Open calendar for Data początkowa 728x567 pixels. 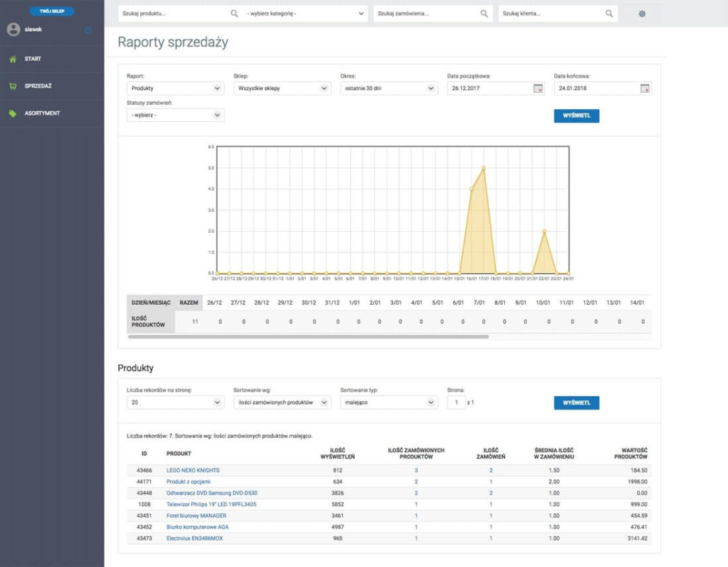[x=538, y=89]
